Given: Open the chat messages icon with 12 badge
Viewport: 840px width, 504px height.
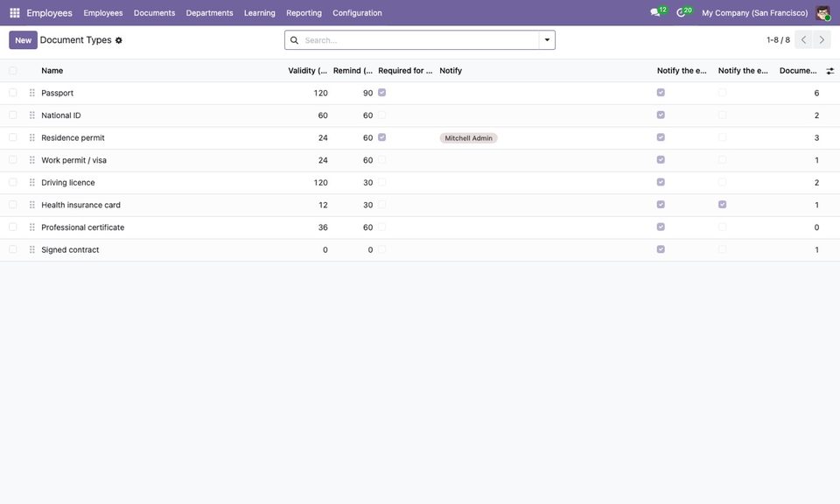Looking at the screenshot, I should click(x=658, y=12).
